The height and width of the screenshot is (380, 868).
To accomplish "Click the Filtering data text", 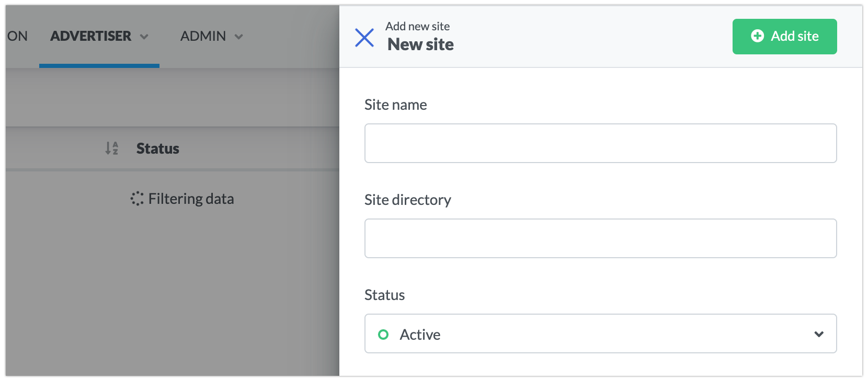I will point(191,199).
